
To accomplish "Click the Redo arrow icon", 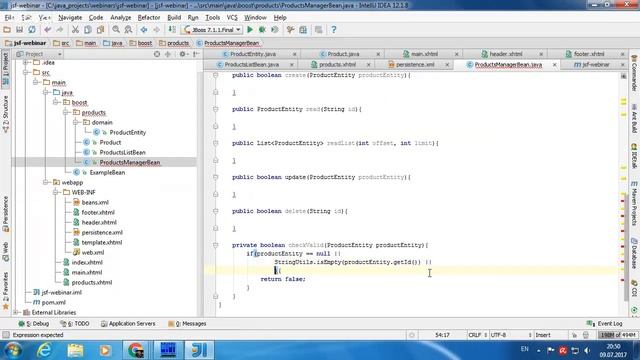I will [60, 30].
